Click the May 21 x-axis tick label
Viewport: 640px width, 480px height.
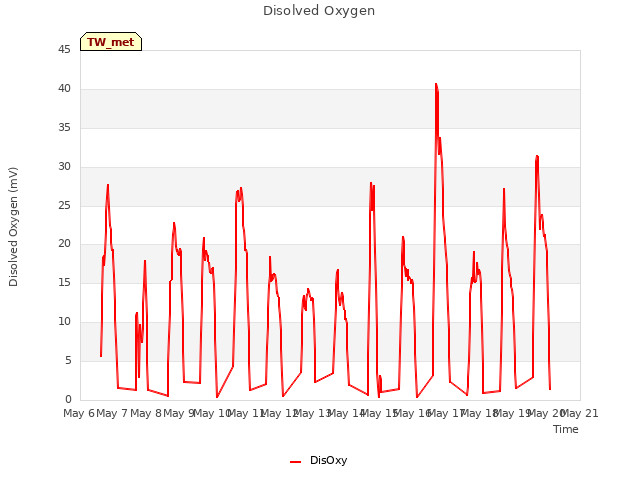pyautogui.click(x=580, y=413)
